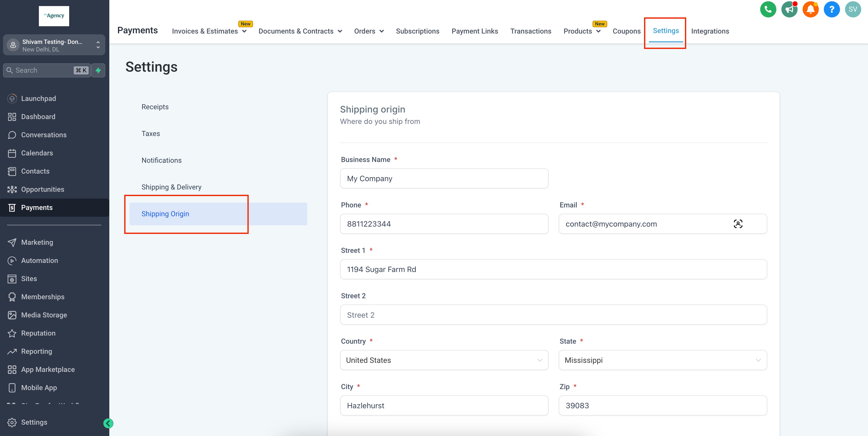Switch to the Integrations tab
Viewport: 868px width, 436px height.
pyautogui.click(x=710, y=31)
